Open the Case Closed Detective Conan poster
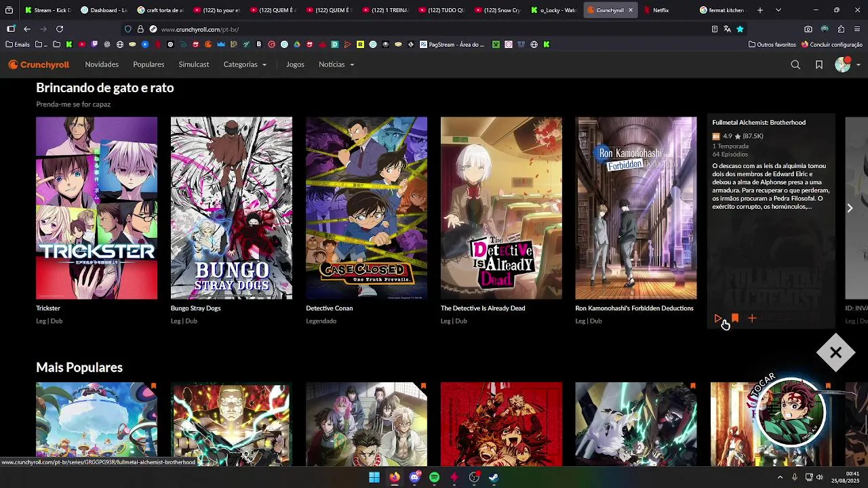Image resolution: width=868 pixels, height=488 pixels. point(366,208)
